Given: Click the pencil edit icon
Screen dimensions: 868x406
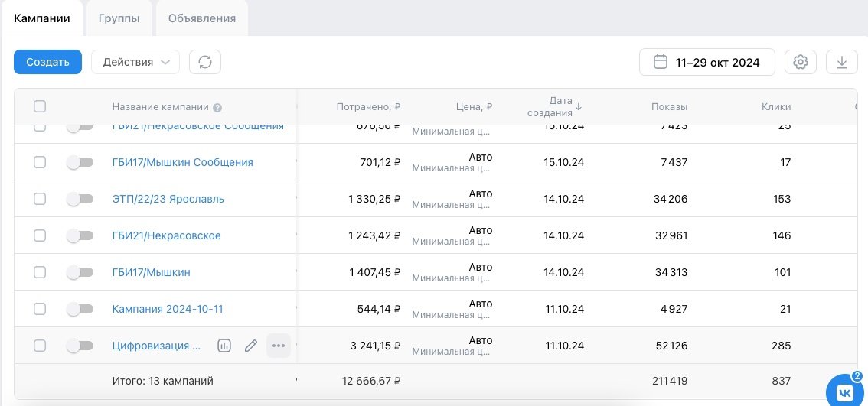Looking at the screenshot, I should pyautogui.click(x=250, y=346).
